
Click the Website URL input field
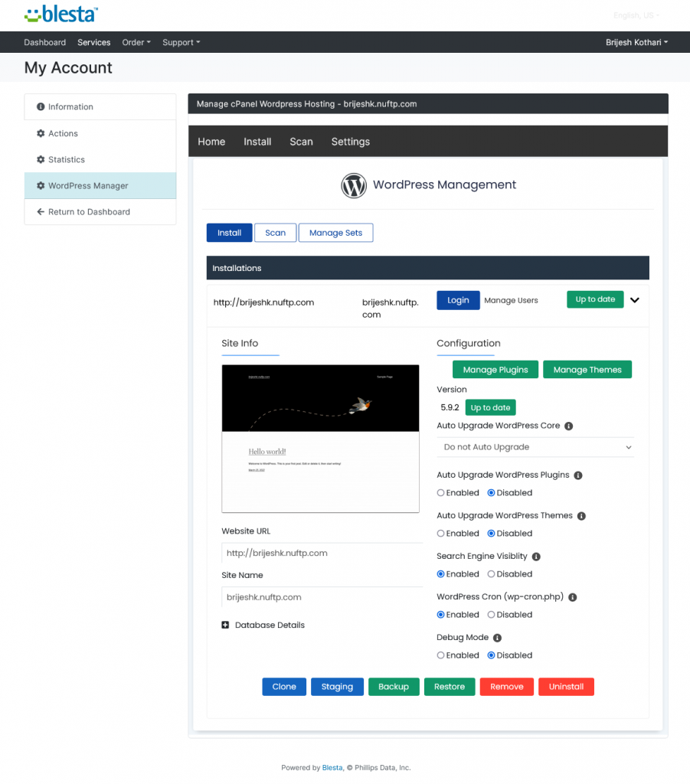click(x=322, y=553)
